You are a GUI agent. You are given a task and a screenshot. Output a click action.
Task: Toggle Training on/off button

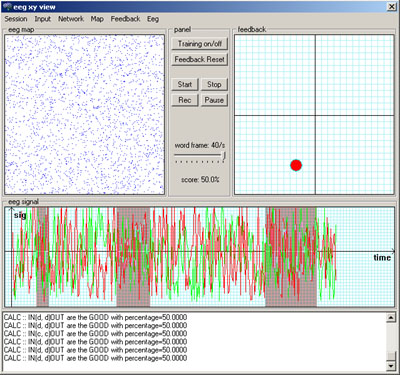199,44
